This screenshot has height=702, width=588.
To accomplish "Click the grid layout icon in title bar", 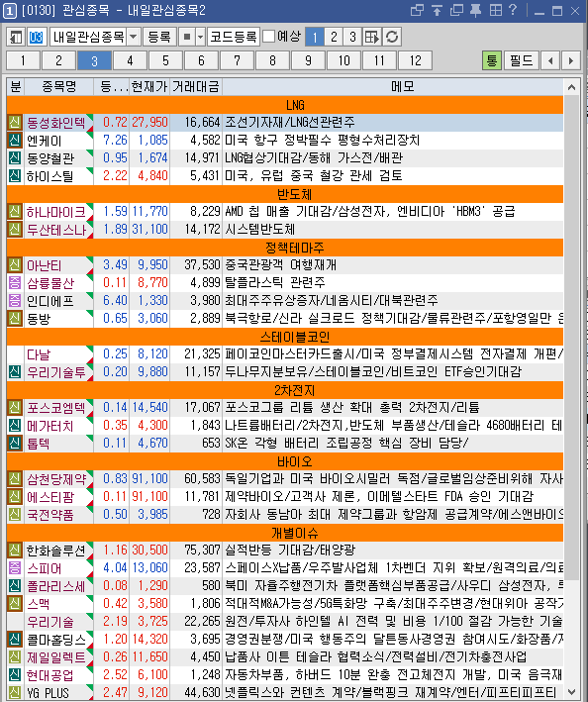I will (495, 10).
